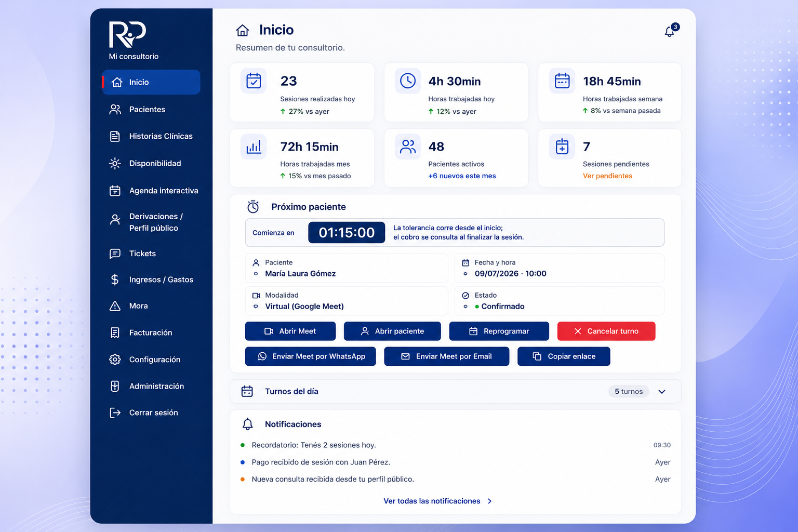Click the Copiar enlace button
The image size is (798, 532).
[x=564, y=356]
